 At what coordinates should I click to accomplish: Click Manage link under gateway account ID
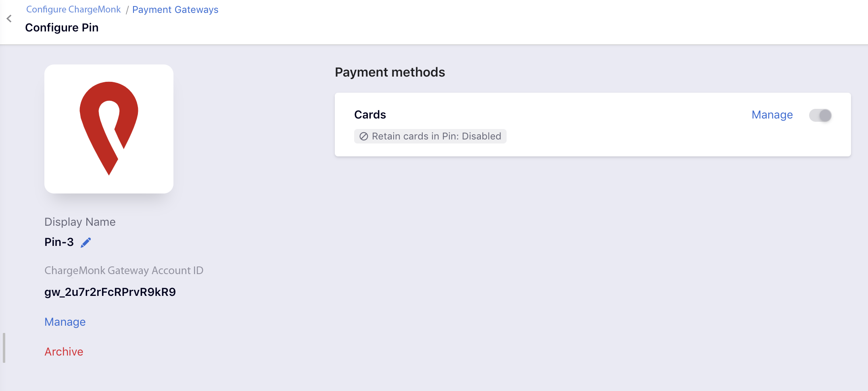click(65, 322)
